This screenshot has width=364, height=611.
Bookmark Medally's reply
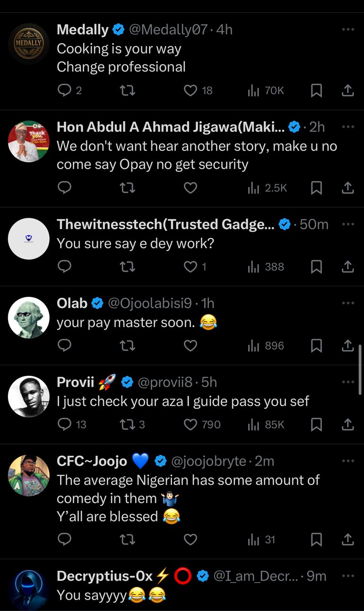click(x=316, y=90)
